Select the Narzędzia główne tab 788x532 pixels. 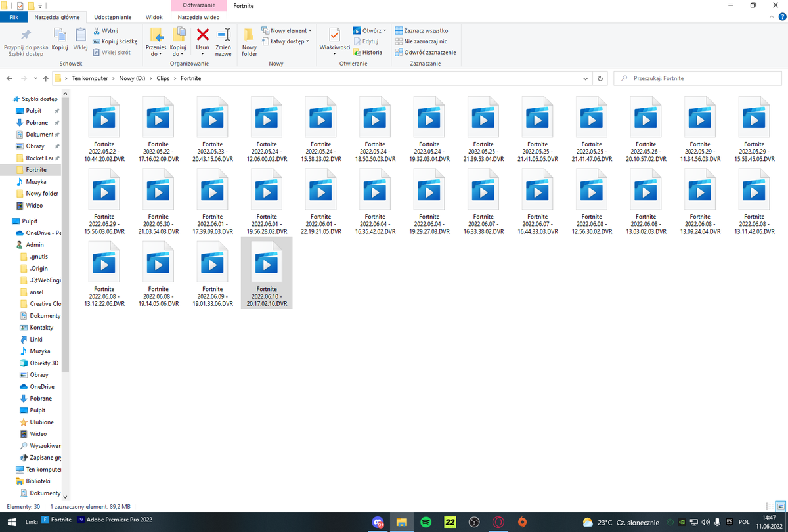(57, 17)
